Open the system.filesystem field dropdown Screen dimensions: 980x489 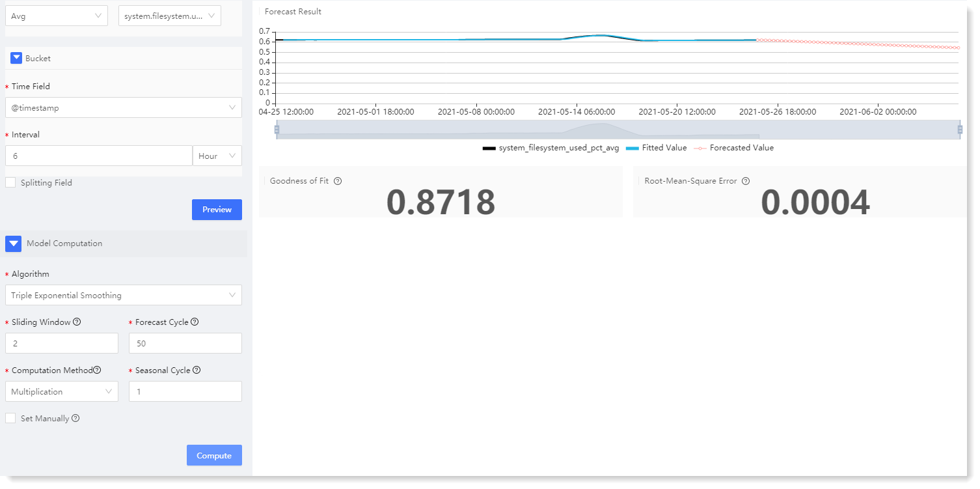point(170,16)
